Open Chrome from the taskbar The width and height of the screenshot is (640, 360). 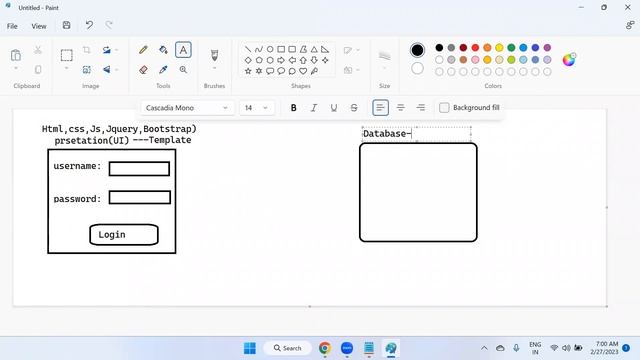pos(325,348)
